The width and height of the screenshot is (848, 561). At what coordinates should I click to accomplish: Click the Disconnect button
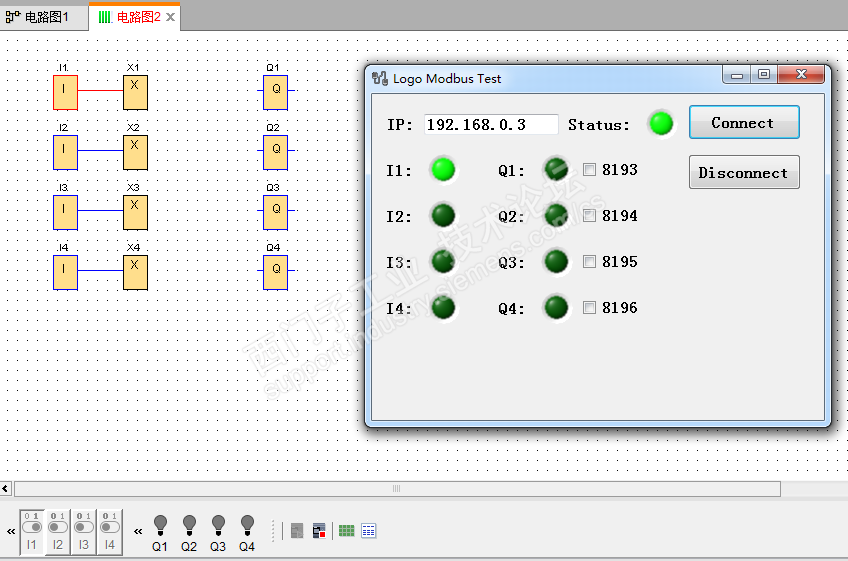tap(744, 173)
